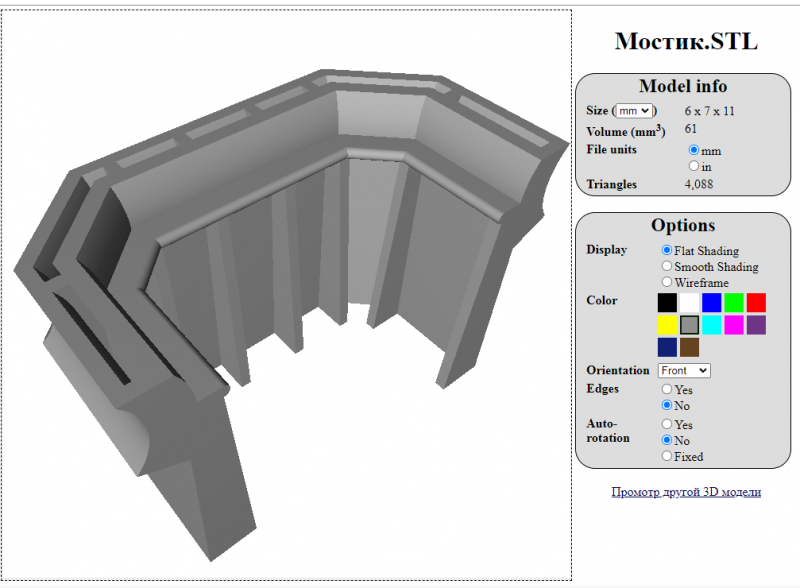This screenshot has width=800, height=588.
Task: Expand the Orientation dropdown
Action: click(684, 370)
